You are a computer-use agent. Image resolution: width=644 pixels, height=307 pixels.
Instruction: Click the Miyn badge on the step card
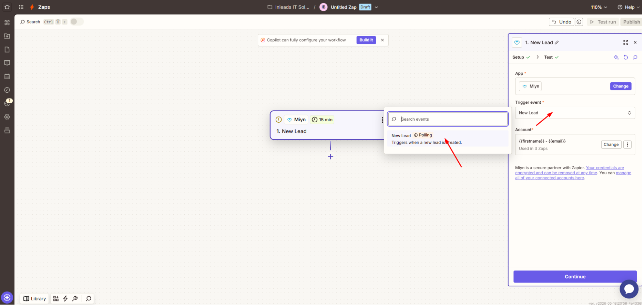pyautogui.click(x=297, y=120)
